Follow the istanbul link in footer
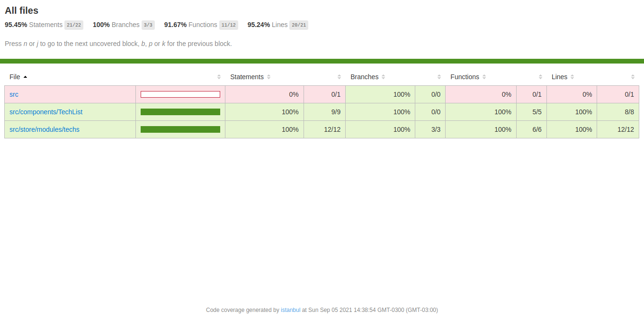This screenshot has width=644, height=320. 290,310
